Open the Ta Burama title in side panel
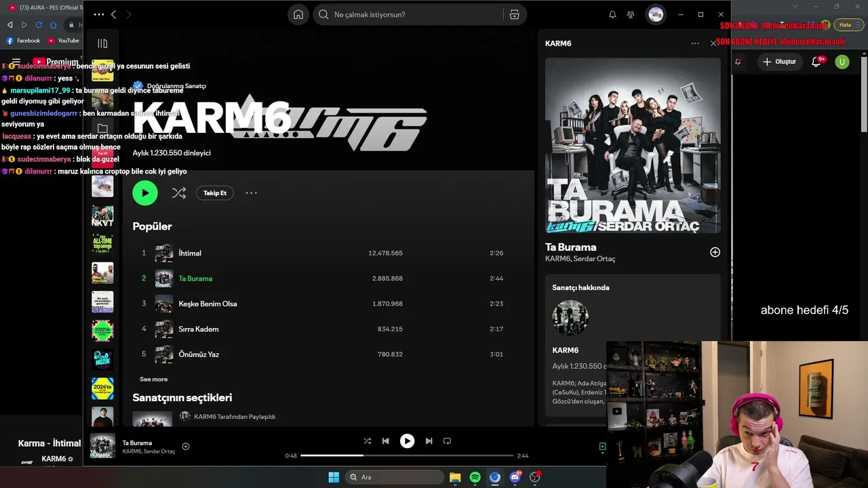868x488 pixels. coord(571,247)
